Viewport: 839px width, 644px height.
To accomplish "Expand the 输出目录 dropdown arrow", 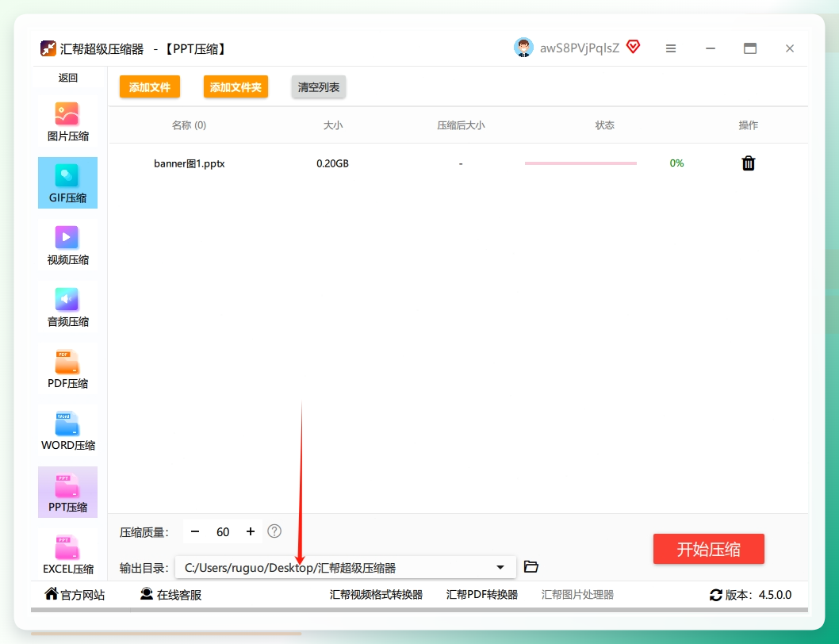I will [500, 567].
